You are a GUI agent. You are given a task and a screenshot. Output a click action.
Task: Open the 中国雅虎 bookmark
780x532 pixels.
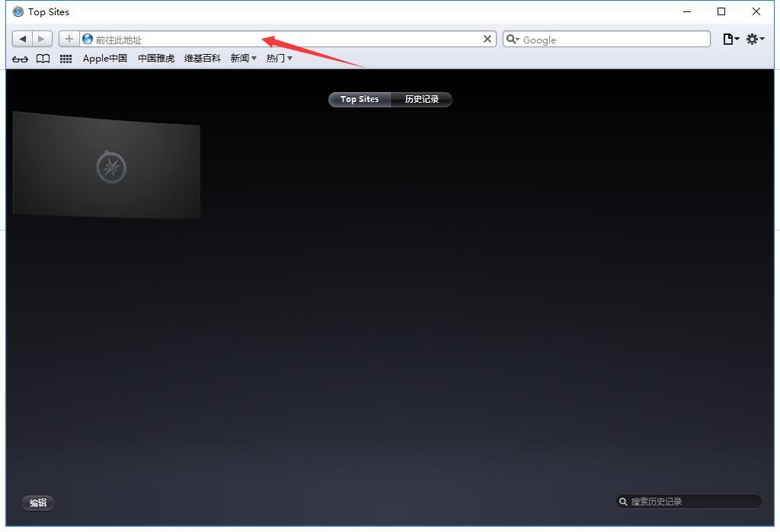(x=156, y=58)
